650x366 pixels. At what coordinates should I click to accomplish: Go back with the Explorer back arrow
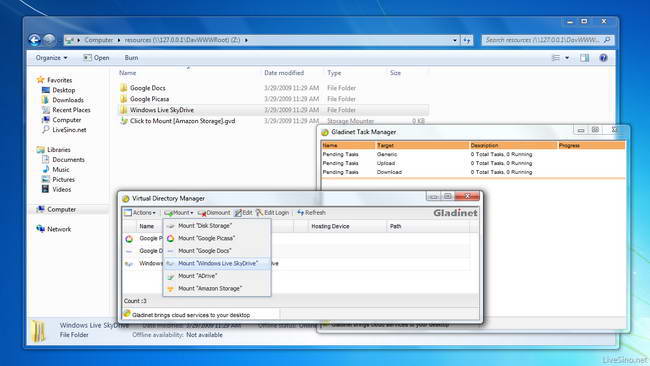point(35,40)
